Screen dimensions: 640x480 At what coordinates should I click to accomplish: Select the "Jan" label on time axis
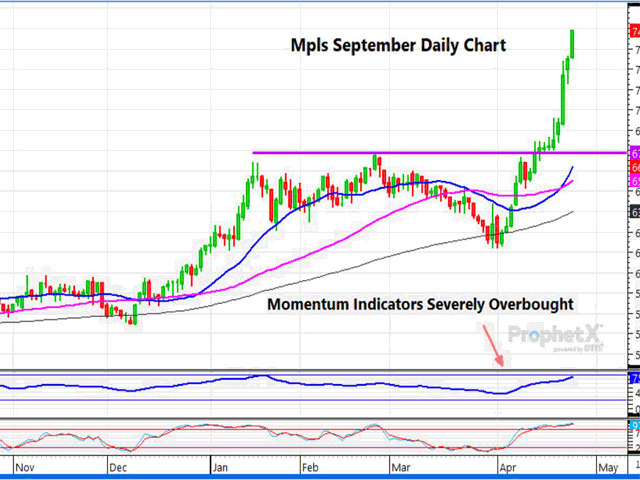tap(220, 467)
